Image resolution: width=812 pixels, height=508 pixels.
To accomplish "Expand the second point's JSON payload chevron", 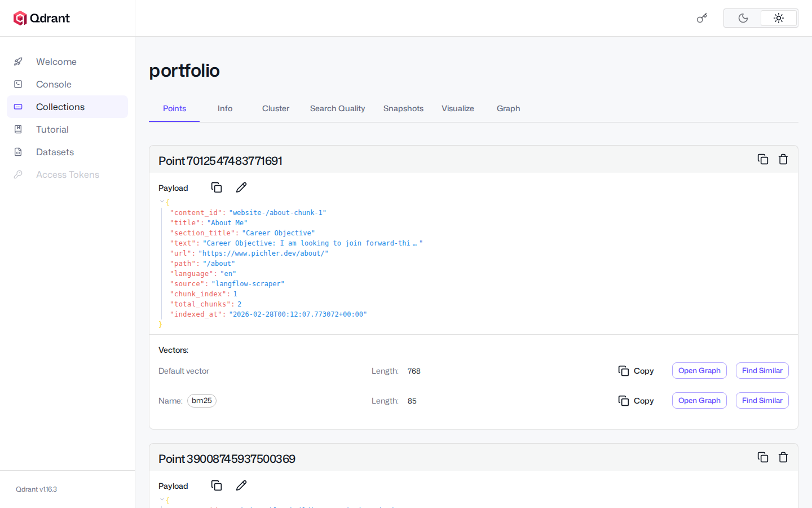I will (x=162, y=499).
